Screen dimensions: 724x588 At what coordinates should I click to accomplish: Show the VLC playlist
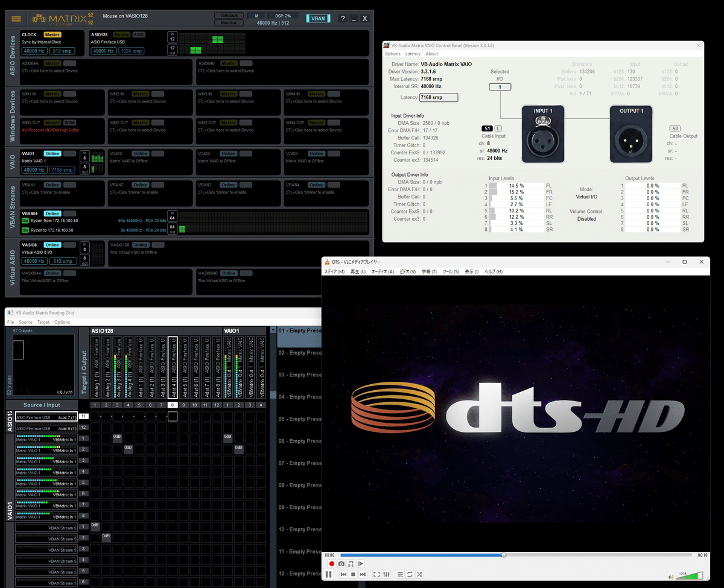(400, 574)
